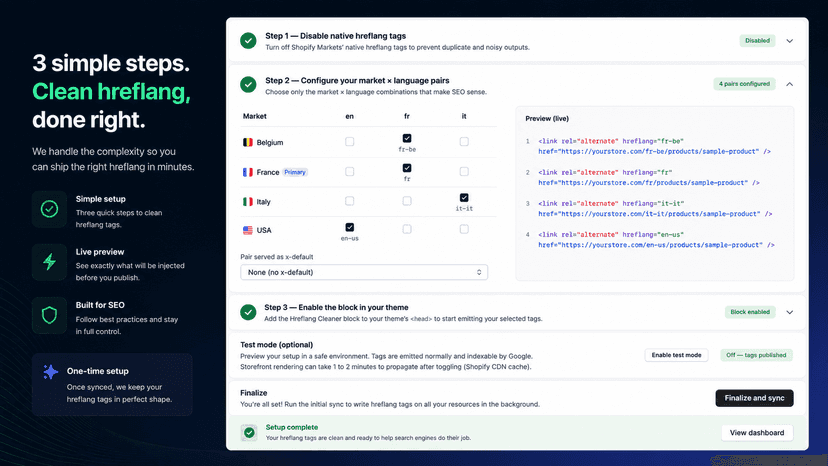Screen dimensions: 828x466
Task: Uncheck the France fr checkbox
Action: [407, 168]
